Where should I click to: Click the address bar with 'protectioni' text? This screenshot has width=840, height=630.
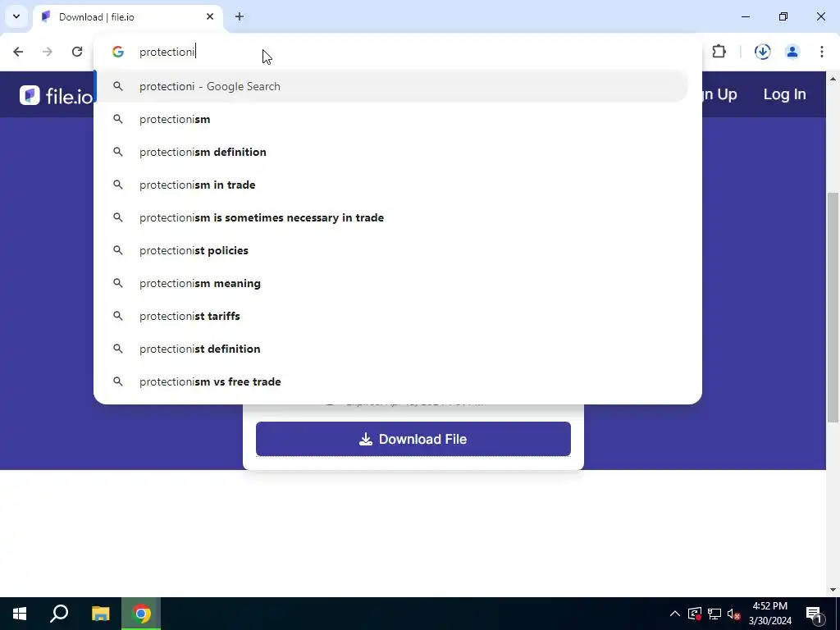(396, 52)
